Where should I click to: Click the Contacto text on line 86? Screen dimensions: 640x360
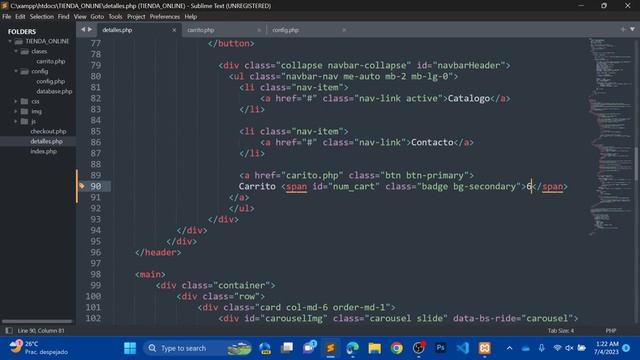pos(432,142)
